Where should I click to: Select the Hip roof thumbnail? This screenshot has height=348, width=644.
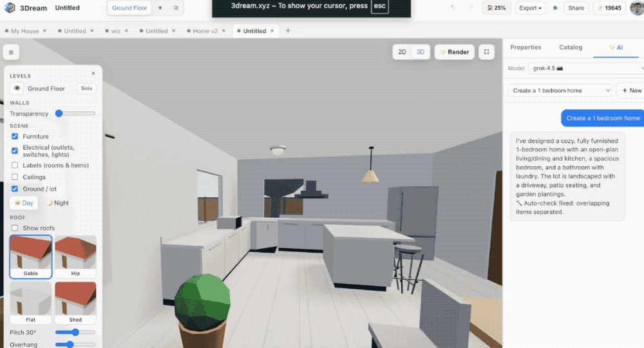click(75, 256)
